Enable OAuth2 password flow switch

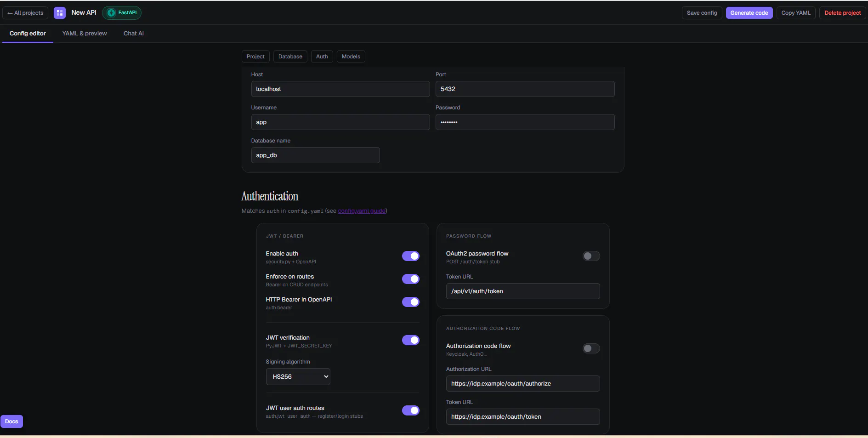[x=591, y=256]
